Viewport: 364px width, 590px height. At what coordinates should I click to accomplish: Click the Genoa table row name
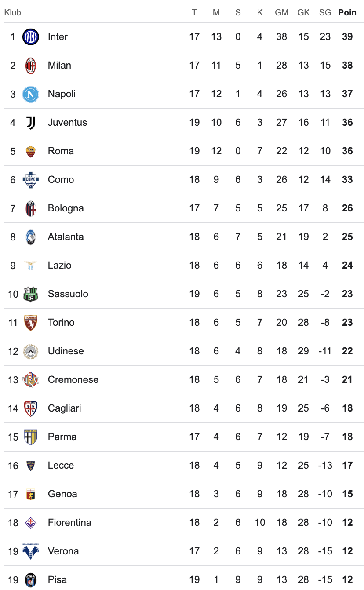62,494
